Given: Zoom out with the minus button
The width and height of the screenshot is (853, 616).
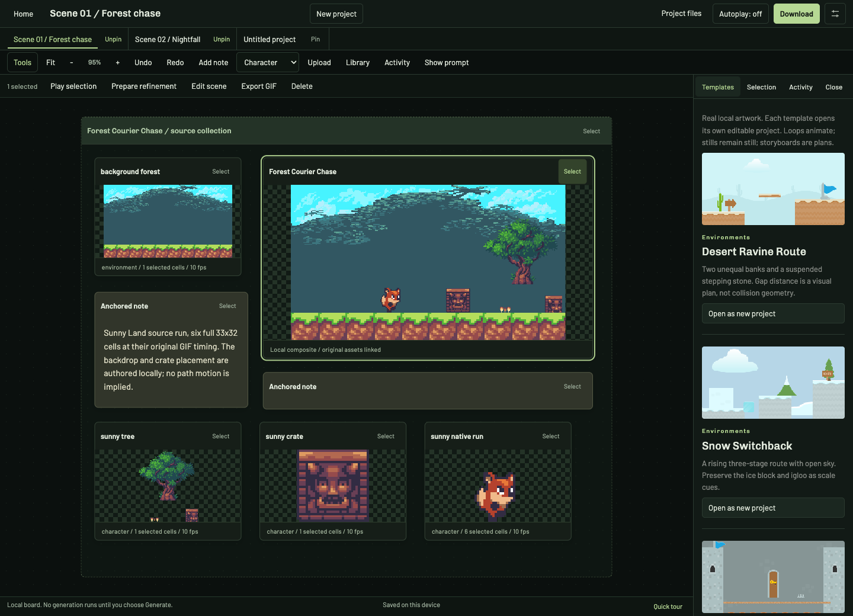Looking at the screenshot, I should click(72, 62).
